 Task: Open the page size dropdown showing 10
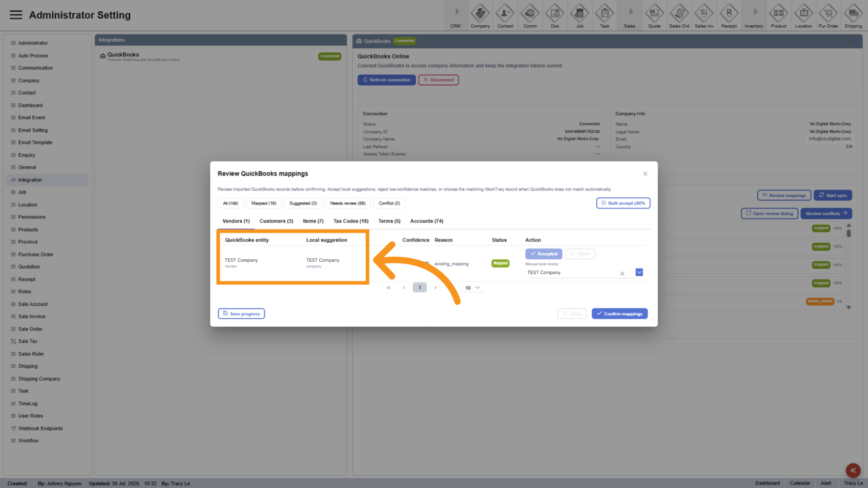tap(473, 288)
